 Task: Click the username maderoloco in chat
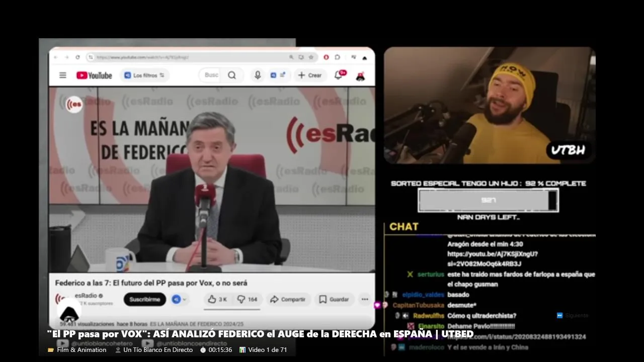coord(426,347)
